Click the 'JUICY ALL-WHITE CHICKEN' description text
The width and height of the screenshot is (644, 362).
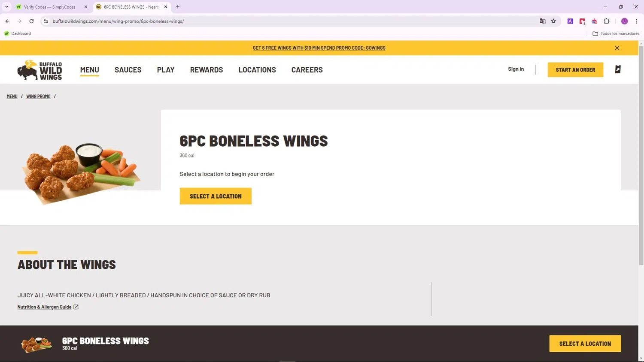[x=144, y=295]
